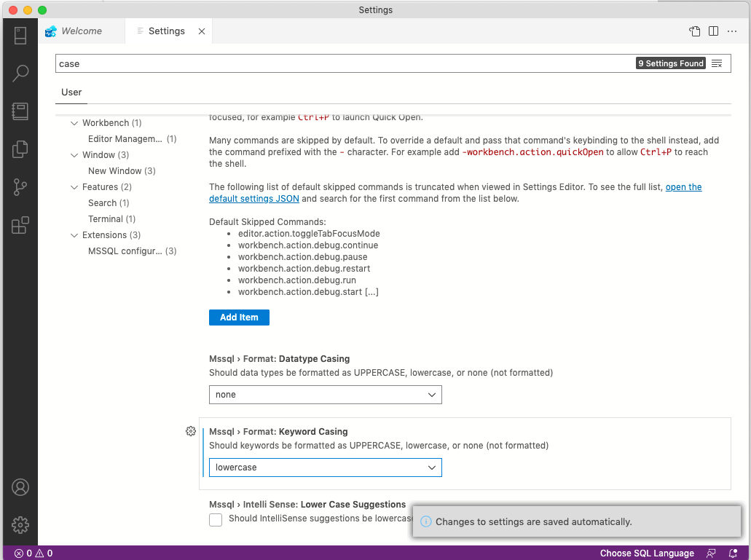This screenshot has height=560, width=751.
Task: Open the Explorer files view icon
Action: [20, 149]
